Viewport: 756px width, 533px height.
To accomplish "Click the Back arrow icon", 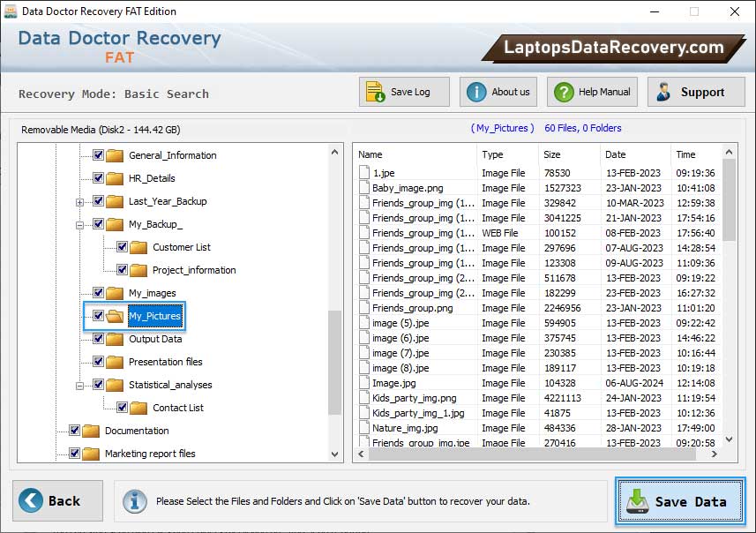I will point(30,500).
